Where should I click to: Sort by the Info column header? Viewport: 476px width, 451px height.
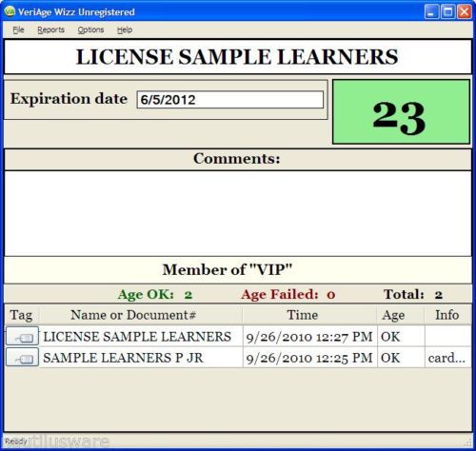[447, 315]
